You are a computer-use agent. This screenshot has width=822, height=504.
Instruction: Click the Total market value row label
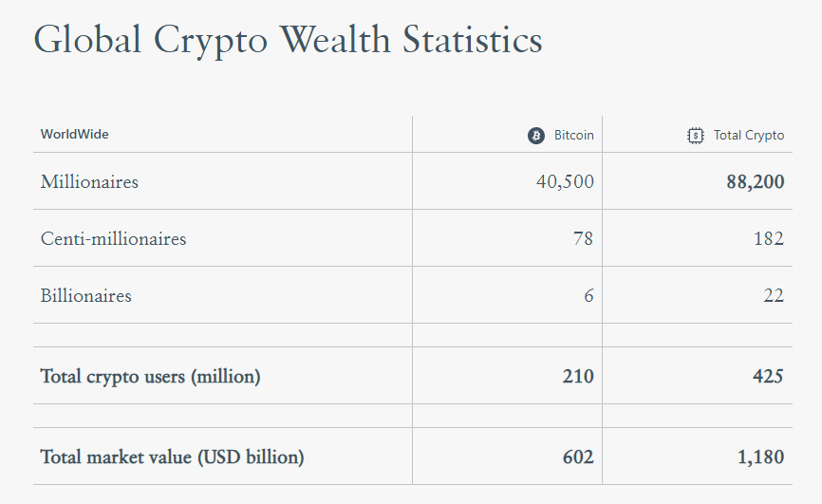(172, 457)
